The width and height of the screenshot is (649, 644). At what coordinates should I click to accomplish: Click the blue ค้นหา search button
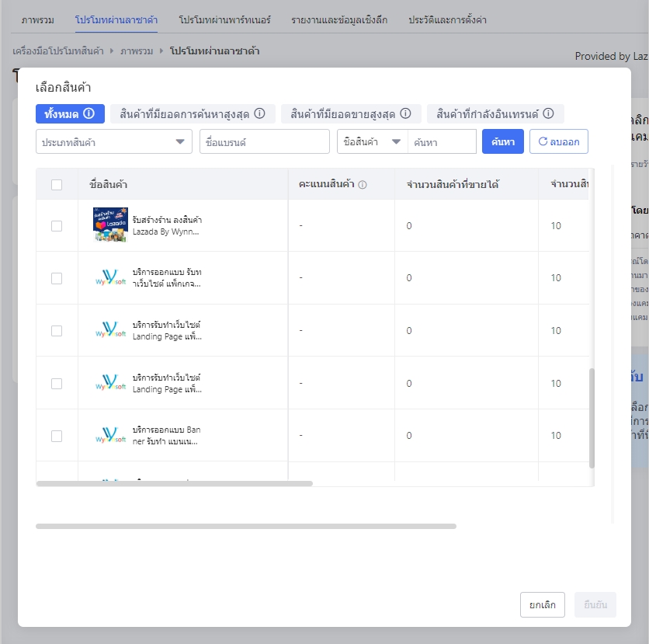click(502, 141)
